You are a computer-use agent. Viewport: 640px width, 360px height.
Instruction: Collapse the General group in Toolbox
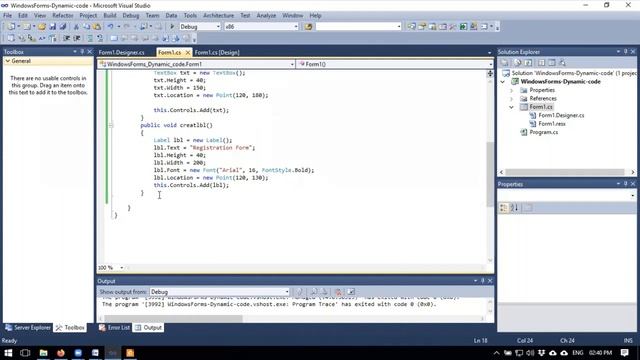pyautogui.click(x=7, y=61)
